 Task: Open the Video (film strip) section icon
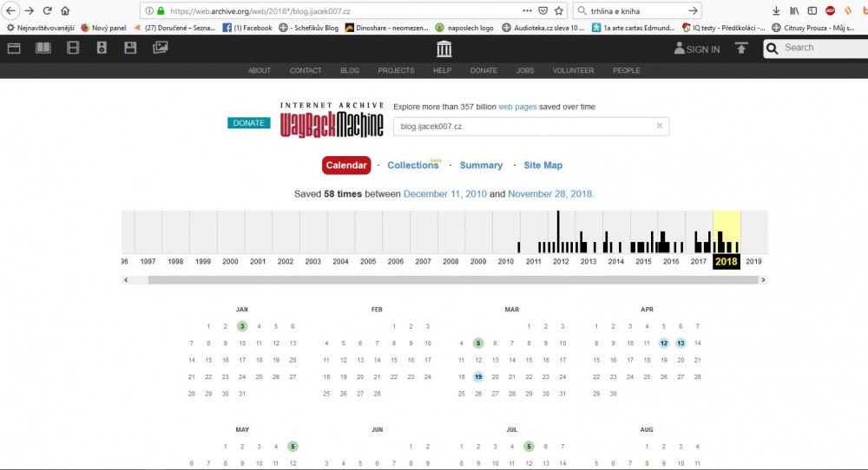coord(72,48)
